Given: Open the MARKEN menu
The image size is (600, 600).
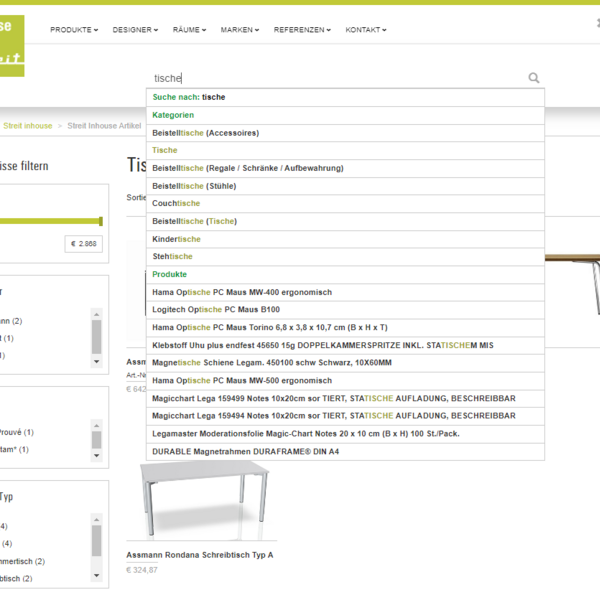Looking at the screenshot, I should tap(240, 30).
